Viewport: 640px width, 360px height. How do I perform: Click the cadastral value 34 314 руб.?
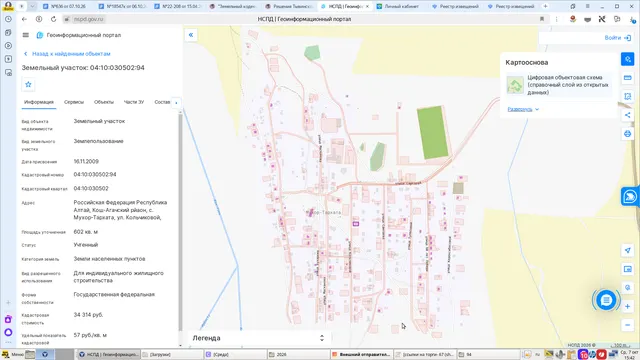pos(88,315)
